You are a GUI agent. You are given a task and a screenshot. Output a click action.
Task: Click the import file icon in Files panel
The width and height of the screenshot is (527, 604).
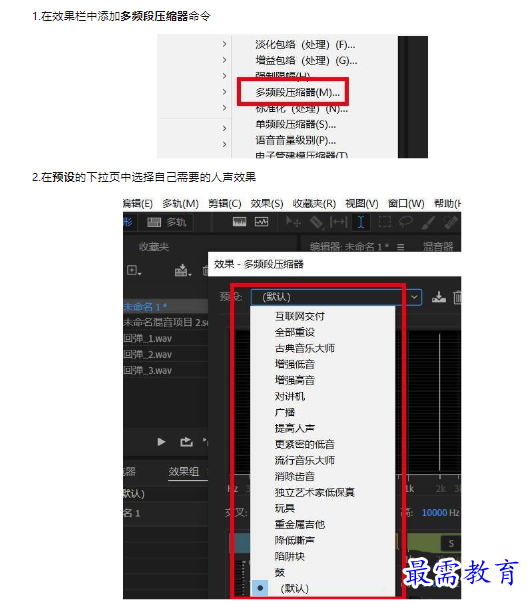183,271
